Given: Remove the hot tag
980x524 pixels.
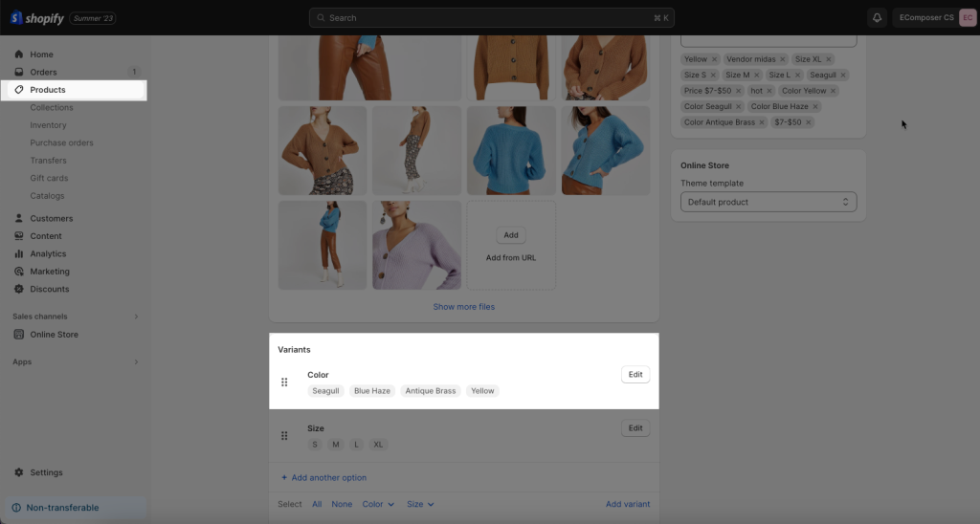Looking at the screenshot, I should 769,91.
